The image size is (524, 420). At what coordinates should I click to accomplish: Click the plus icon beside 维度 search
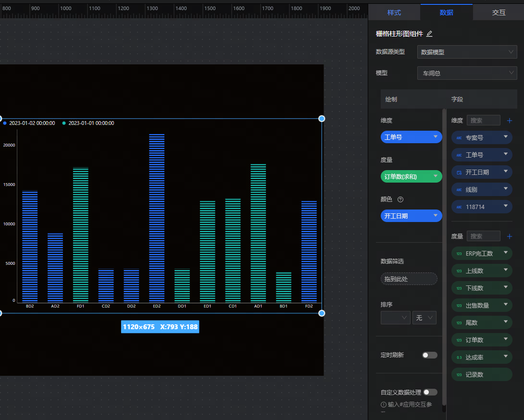pos(510,121)
